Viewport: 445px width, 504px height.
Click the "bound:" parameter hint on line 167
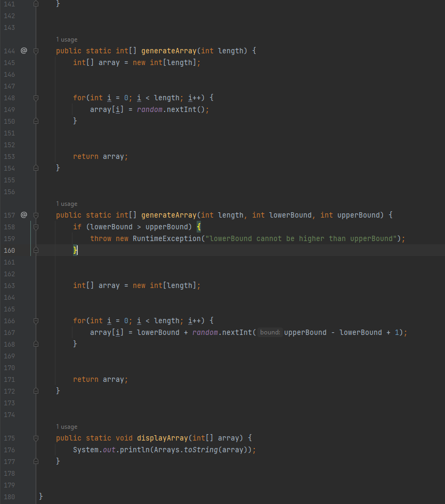click(x=270, y=332)
